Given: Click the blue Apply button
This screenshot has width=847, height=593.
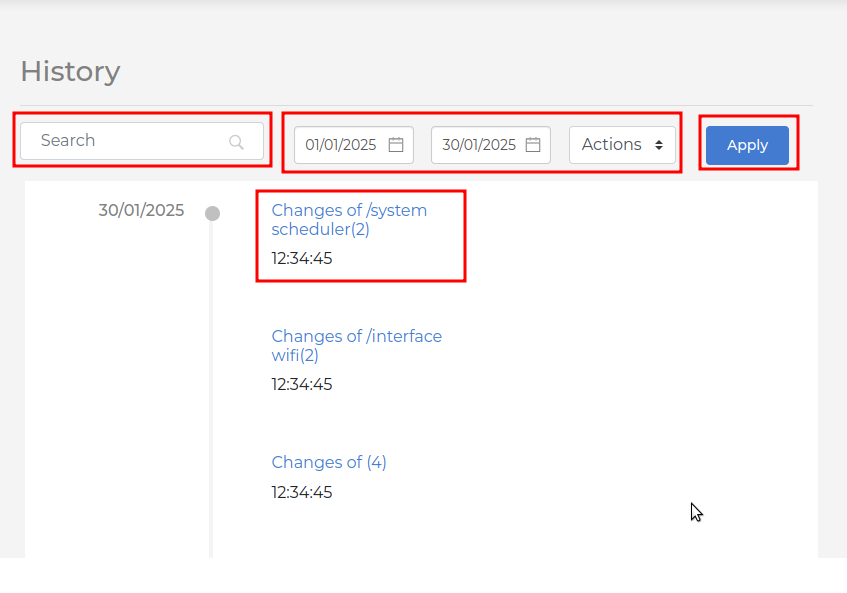Looking at the screenshot, I should [747, 145].
